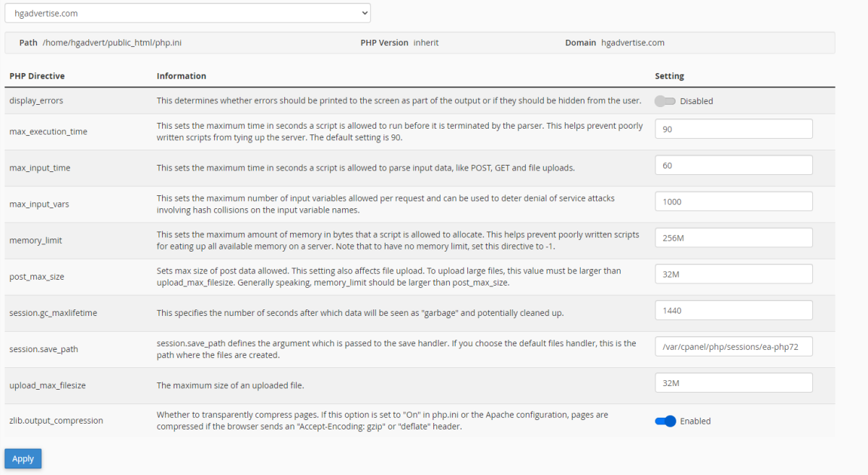Click the Setting column header
Screen dimensions: 868x475
[x=669, y=75]
